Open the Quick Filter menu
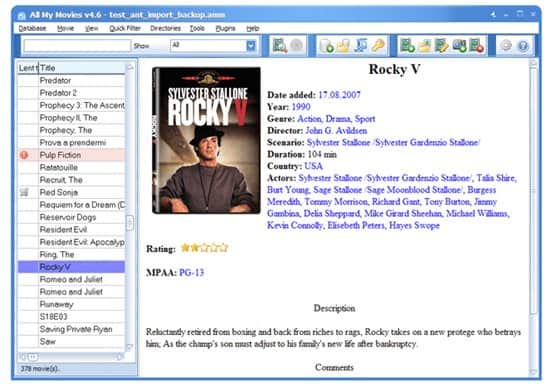The width and height of the screenshot is (550, 387). 125,28
